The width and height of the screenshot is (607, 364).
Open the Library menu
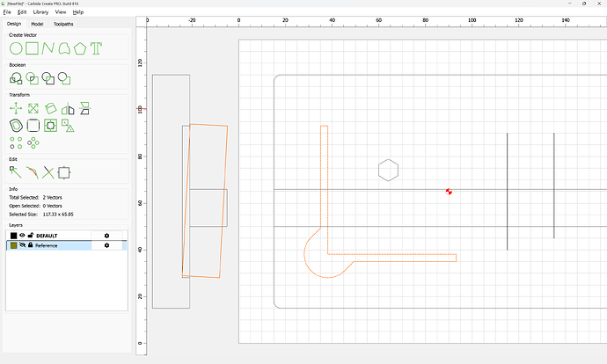[40, 12]
